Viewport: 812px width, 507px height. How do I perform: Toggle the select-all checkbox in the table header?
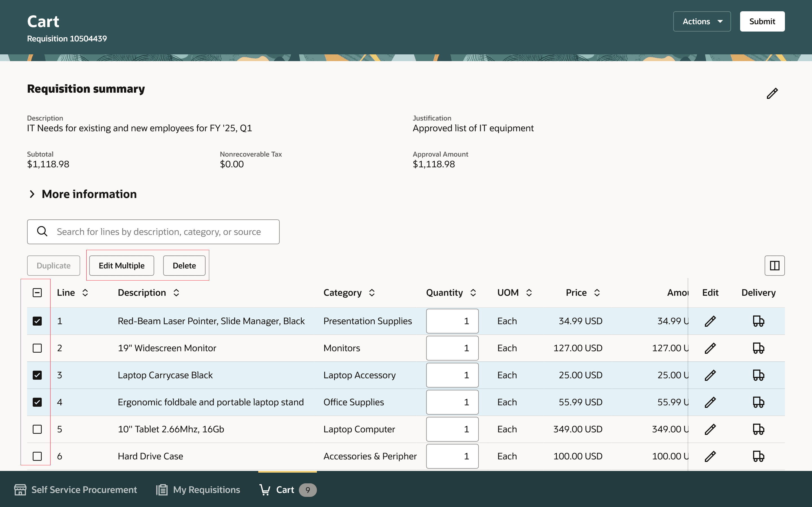(37, 292)
